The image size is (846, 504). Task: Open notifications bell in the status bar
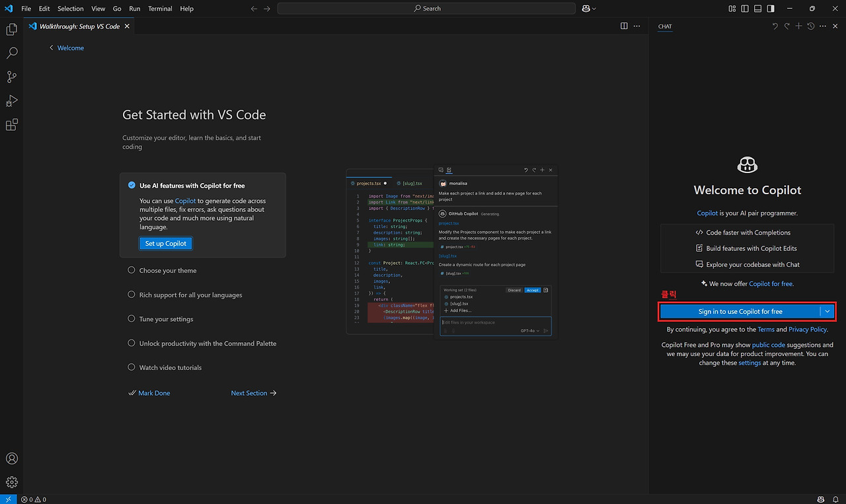point(835,499)
